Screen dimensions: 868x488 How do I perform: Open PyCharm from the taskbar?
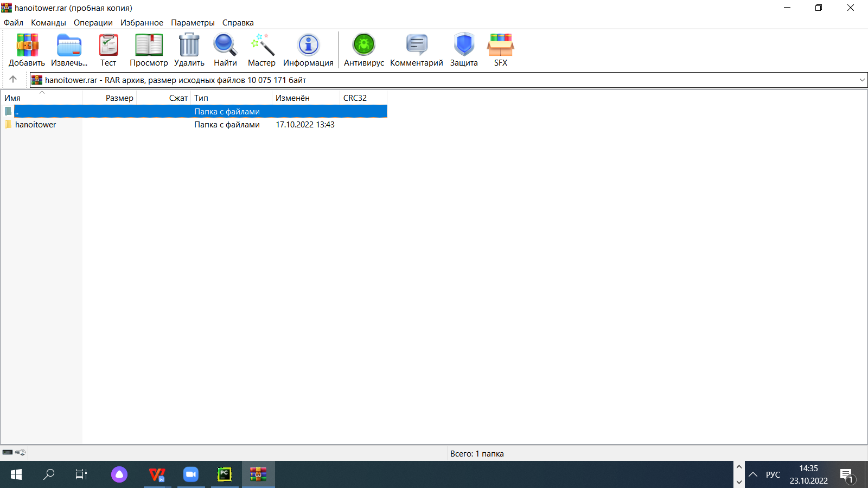tap(224, 474)
